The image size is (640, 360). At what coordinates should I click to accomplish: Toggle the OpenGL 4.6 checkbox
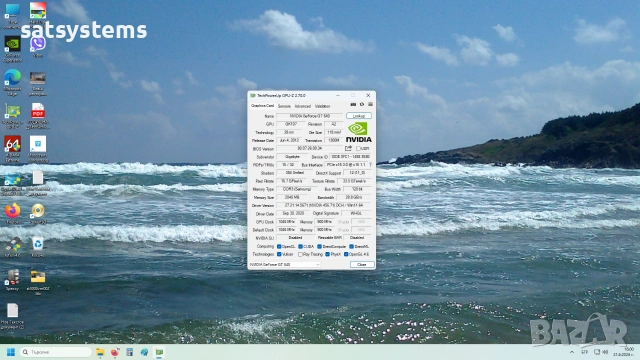(346, 254)
